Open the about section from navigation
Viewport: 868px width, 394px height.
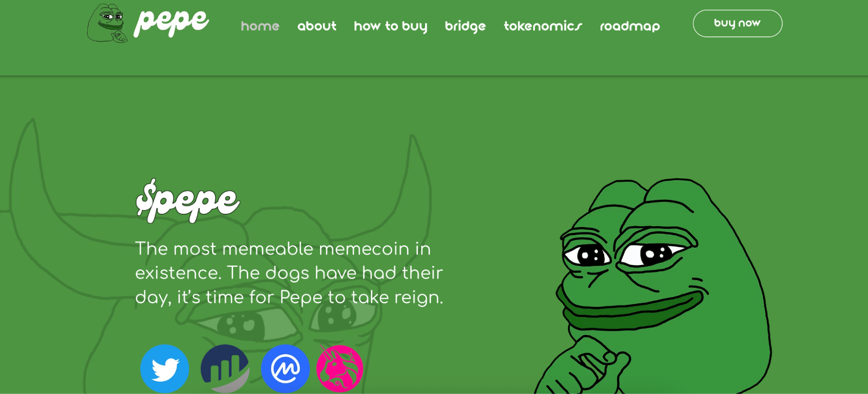(x=317, y=26)
